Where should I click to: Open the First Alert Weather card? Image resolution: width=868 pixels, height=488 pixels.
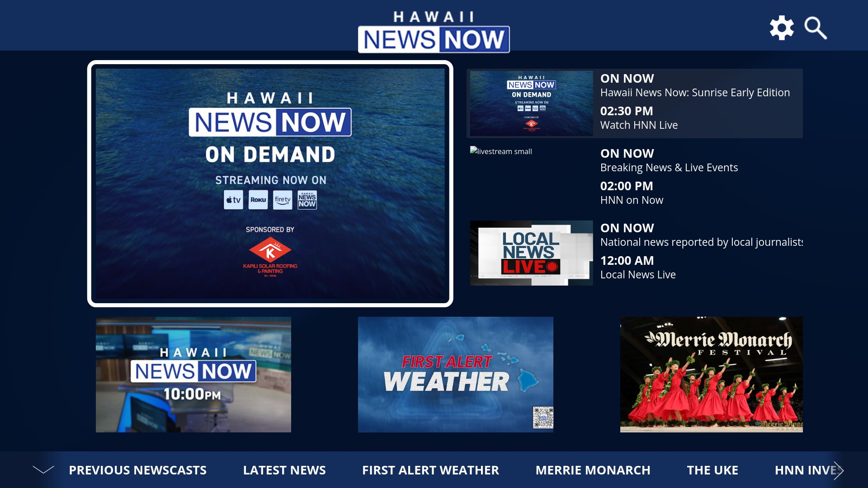(x=455, y=375)
